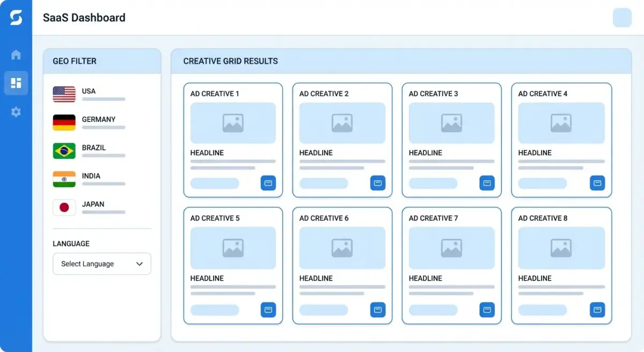Click the S logo at top left
The image size is (644, 352).
point(16,18)
